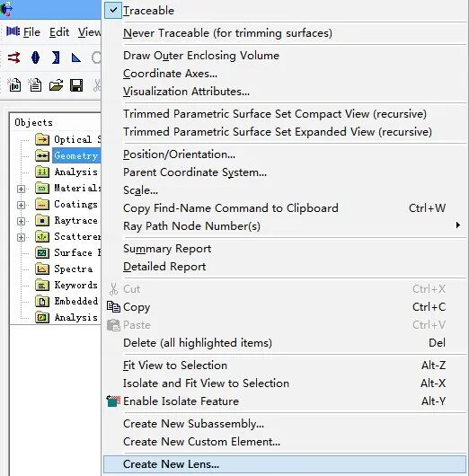Click the Copy icon in context menu

point(113,306)
